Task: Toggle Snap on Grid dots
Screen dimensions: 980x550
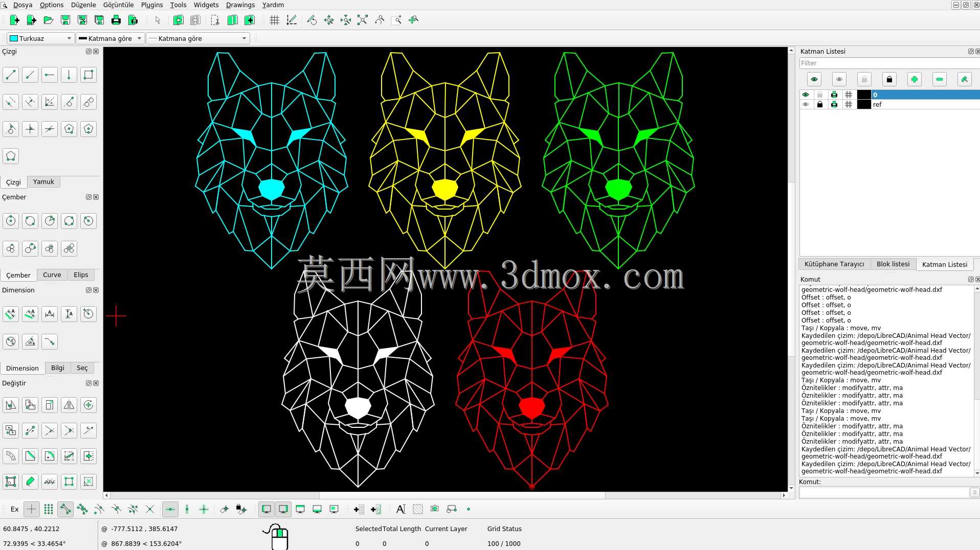Action: point(48,509)
